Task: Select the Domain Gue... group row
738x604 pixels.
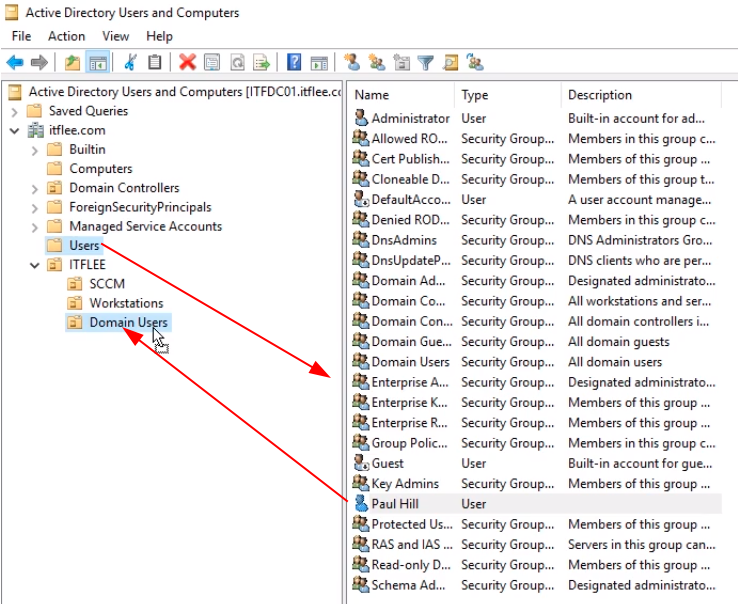Action: pos(537,341)
